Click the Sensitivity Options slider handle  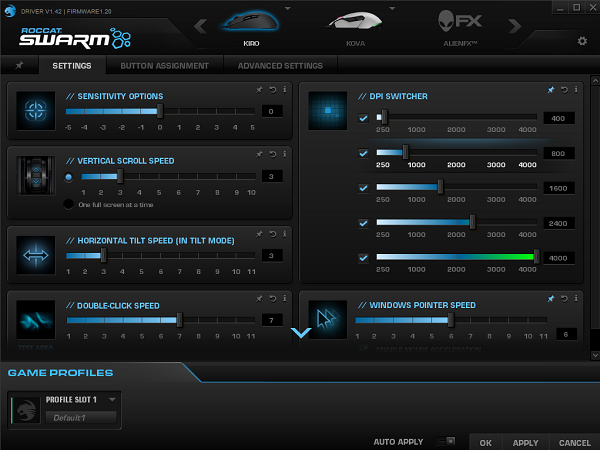(160, 111)
